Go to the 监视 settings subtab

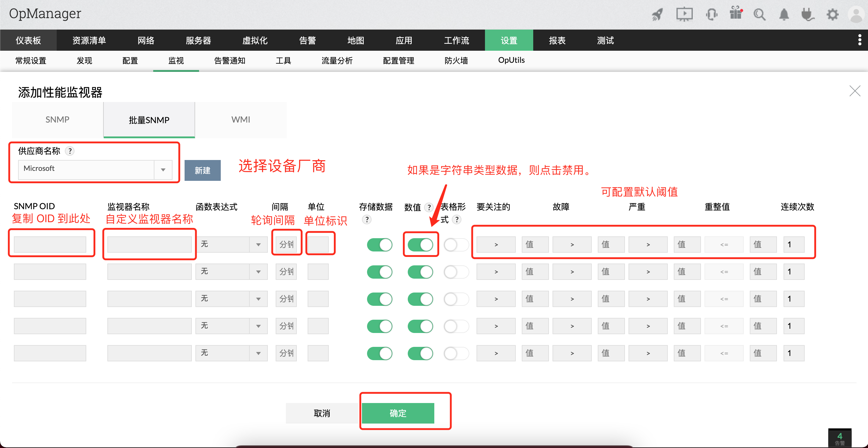[176, 61]
